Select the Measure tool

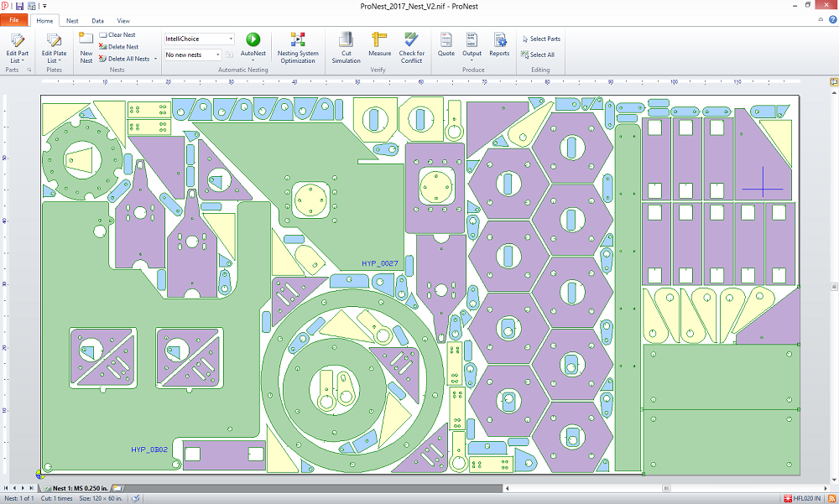(380, 47)
